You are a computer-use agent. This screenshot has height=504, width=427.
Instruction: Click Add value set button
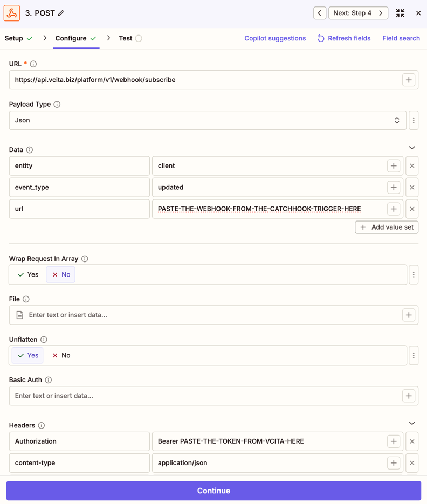[387, 227]
